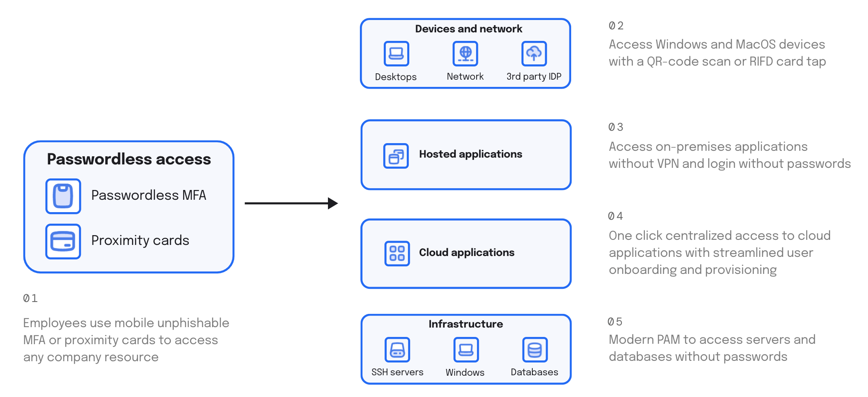Image resolution: width=868 pixels, height=397 pixels.
Task: Click the Passwordless access heading
Action: 129,159
